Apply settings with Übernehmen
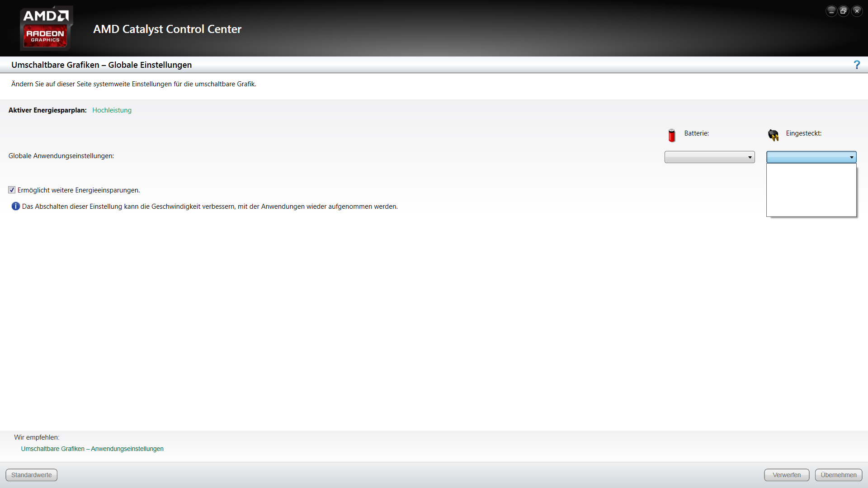This screenshot has height=488, width=868. pos(838,475)
